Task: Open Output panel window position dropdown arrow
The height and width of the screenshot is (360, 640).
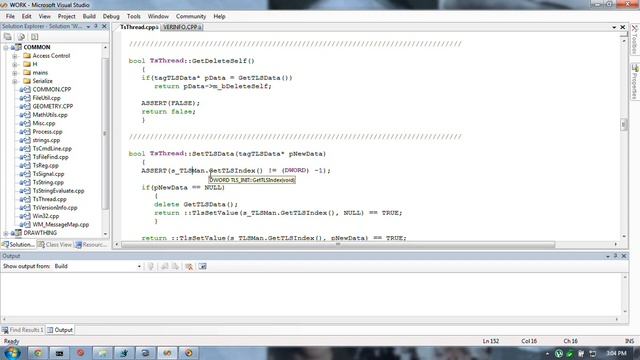Action: (608, 256)
